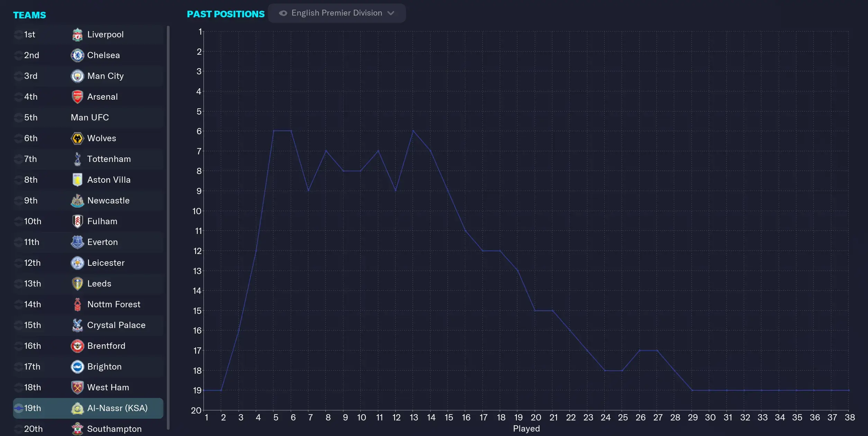The image size is (868, 436).
Task: Click the Newcastle crest icon
Action: (77, 201)
